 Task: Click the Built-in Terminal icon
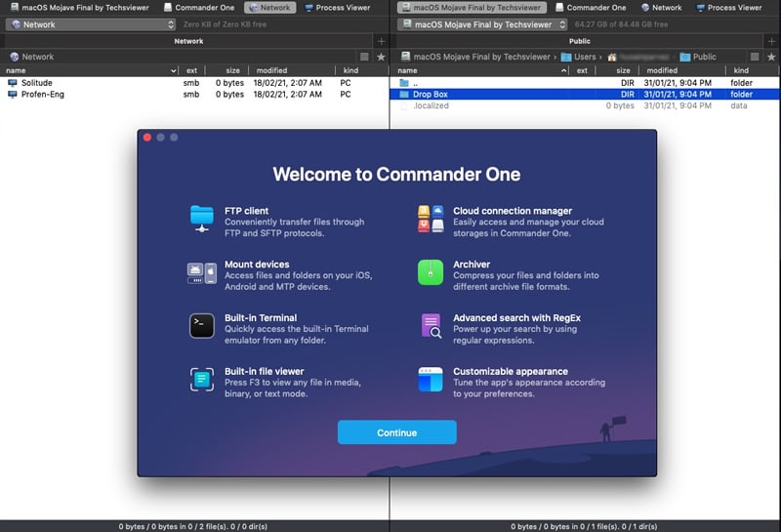click(201, 326)
